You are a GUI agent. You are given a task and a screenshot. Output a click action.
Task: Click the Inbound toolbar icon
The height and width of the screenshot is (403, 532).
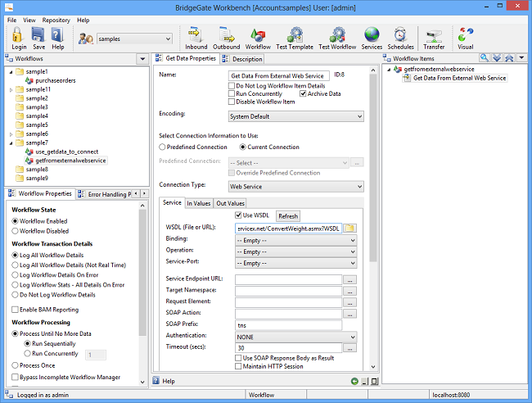click(x=196, y=38)
